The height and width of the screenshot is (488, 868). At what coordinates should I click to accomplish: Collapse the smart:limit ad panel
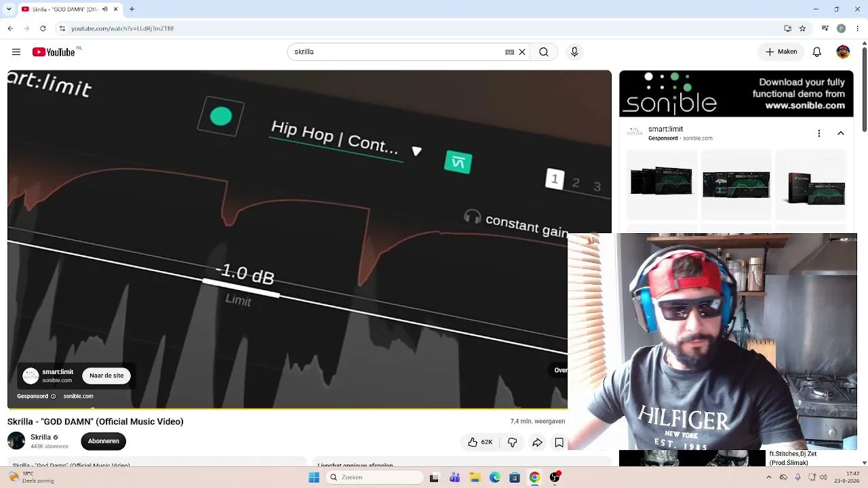pos(841,134)
